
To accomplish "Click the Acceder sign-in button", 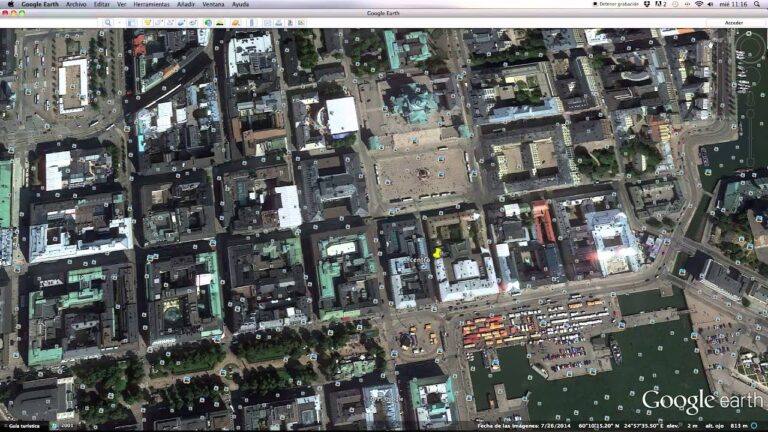I will click(x=733, y=23).
